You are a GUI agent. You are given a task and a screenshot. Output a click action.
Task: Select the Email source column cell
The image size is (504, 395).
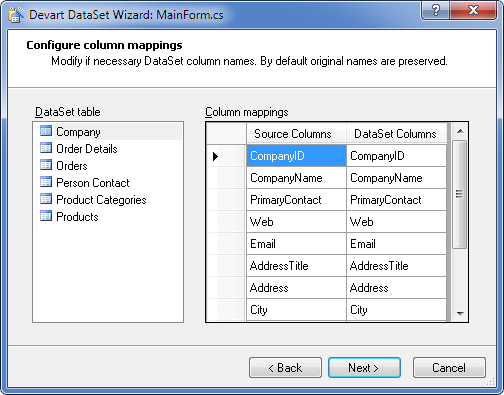[296, 244]
